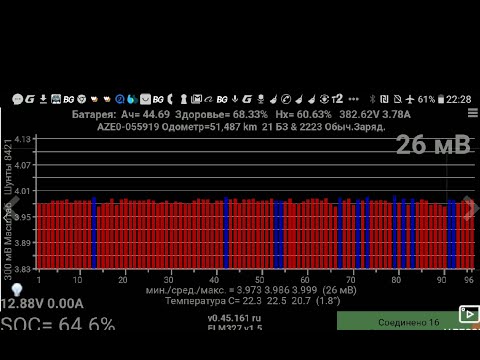Open the T2 notification icon

[x=337, y=99]
